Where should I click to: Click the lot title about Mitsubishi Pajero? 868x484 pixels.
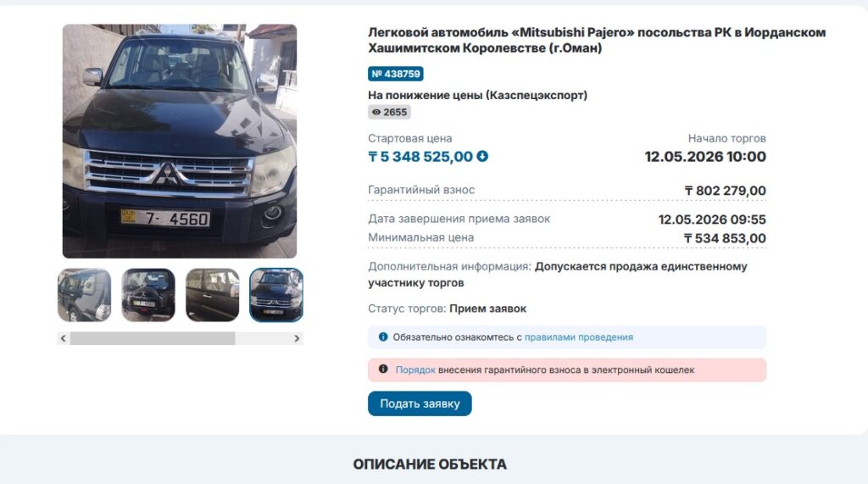pos(597,40)
